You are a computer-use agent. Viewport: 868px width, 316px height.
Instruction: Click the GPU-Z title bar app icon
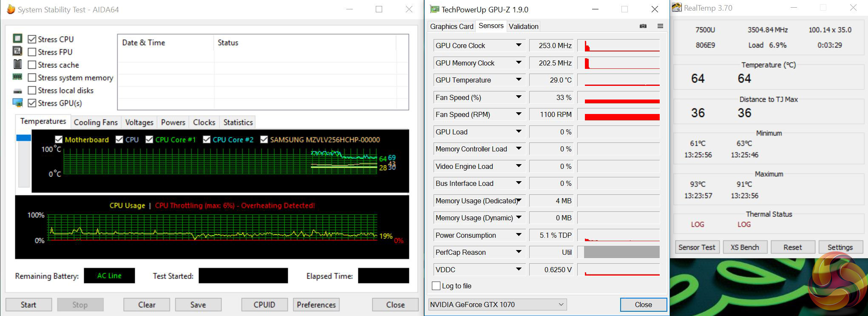pos(434,9)
